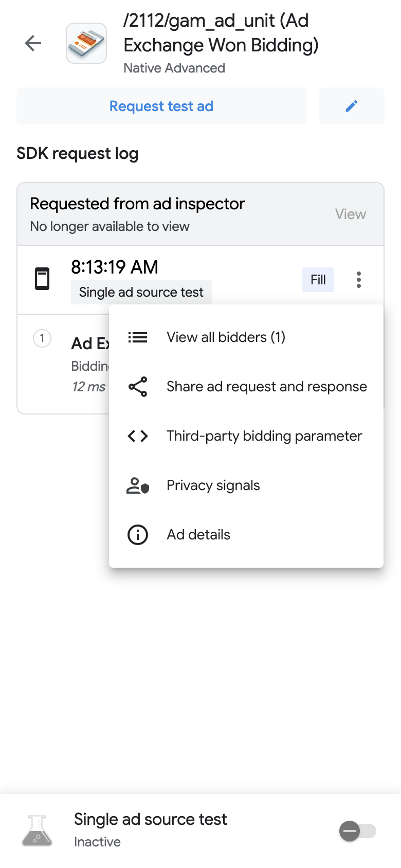The width and height of the screenshot is (401, 868).
Task: Click the Request test ad button
Action: [161, 106]
